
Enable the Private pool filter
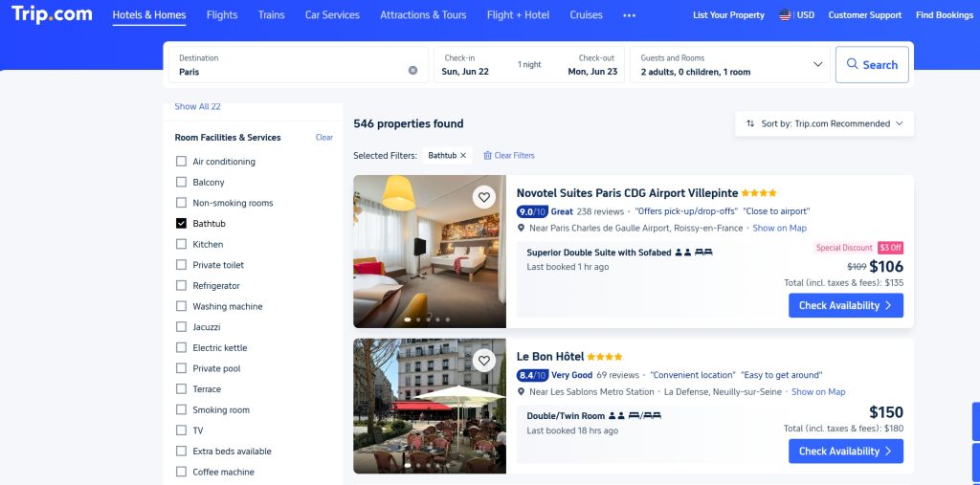tap(181, 368)
